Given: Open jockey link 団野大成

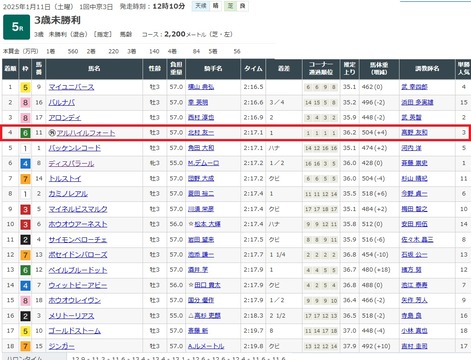Looking at the screenshot, I should [201, 179].
